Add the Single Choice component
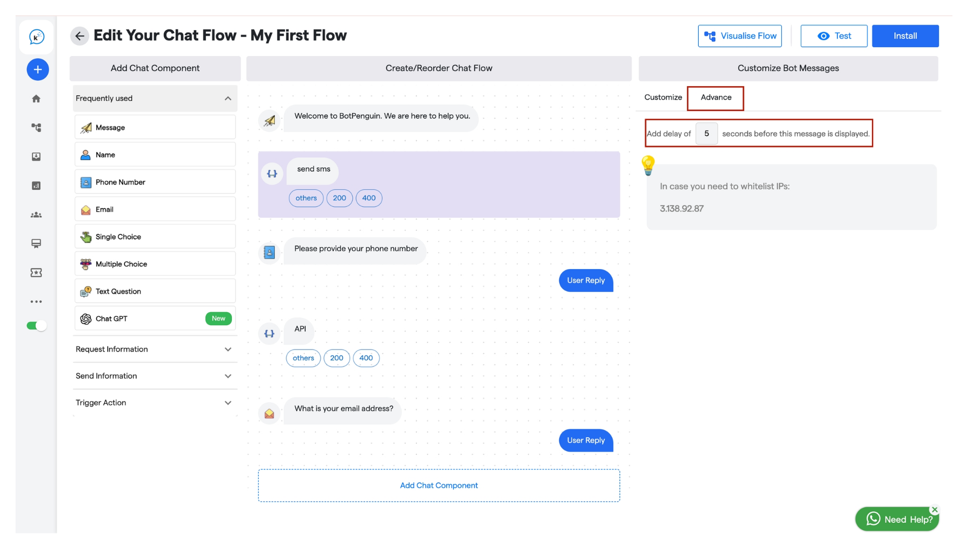Image resolution: width=968 pixels, height=560 pixels. [155, 236]
